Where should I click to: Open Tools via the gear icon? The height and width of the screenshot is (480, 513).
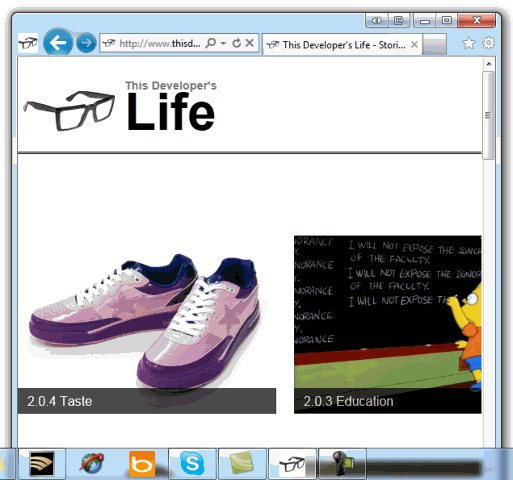(489, 43)
